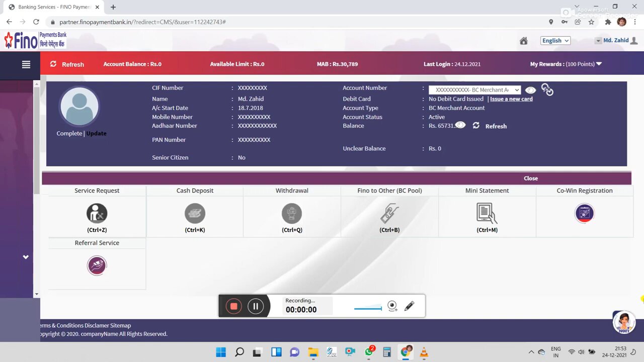The height and width of the screenshot is (362, 644).
Task: Expand the My Rewards dropdown arrow
Action: (x=599, y=64)
